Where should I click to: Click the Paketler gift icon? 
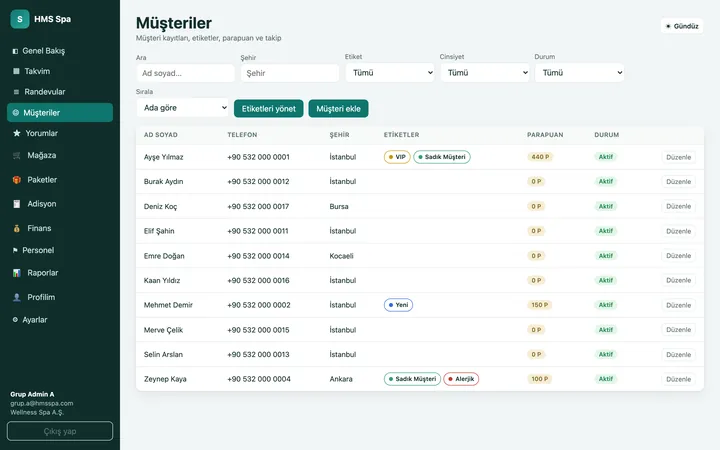point(17,180)
